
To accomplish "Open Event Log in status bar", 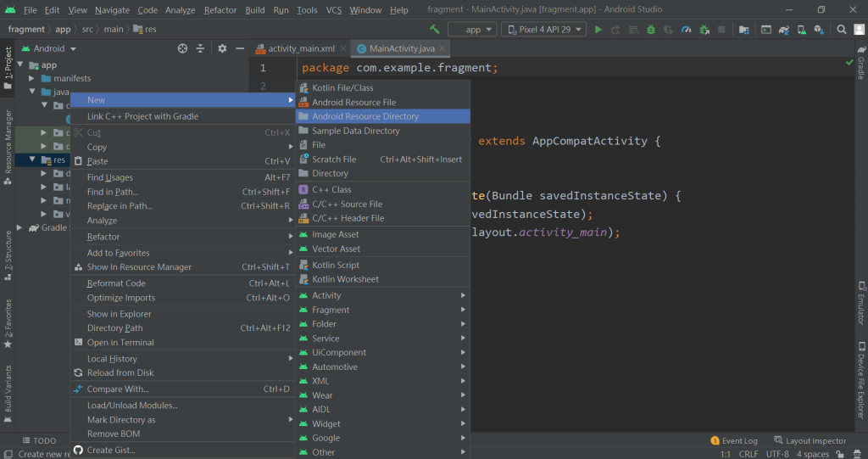I will 734,440.
